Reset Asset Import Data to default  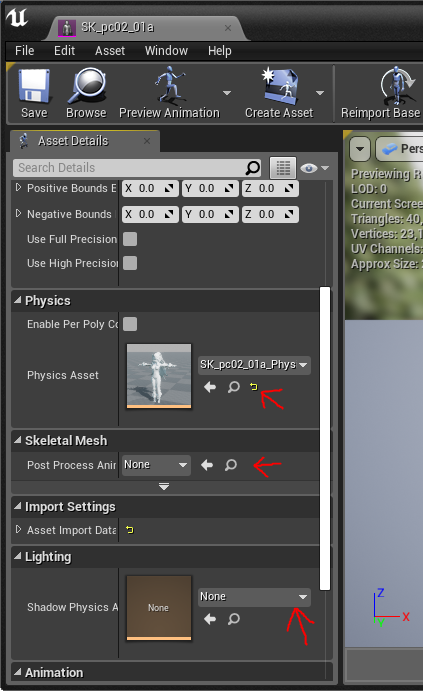(130, 530)
